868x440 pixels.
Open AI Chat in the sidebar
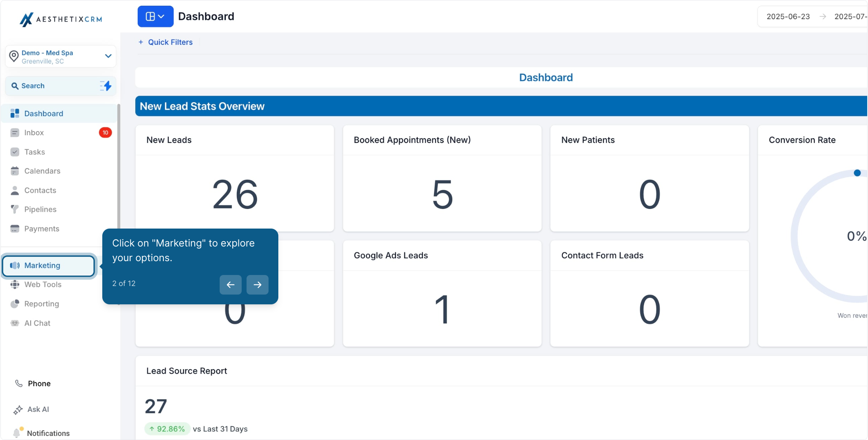pos(37,323)
